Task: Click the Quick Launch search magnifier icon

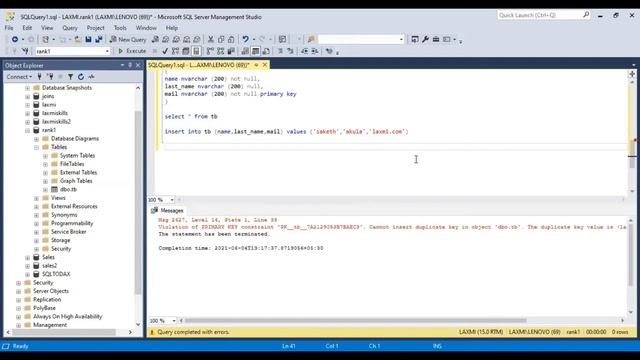Action: coord(586,15)
